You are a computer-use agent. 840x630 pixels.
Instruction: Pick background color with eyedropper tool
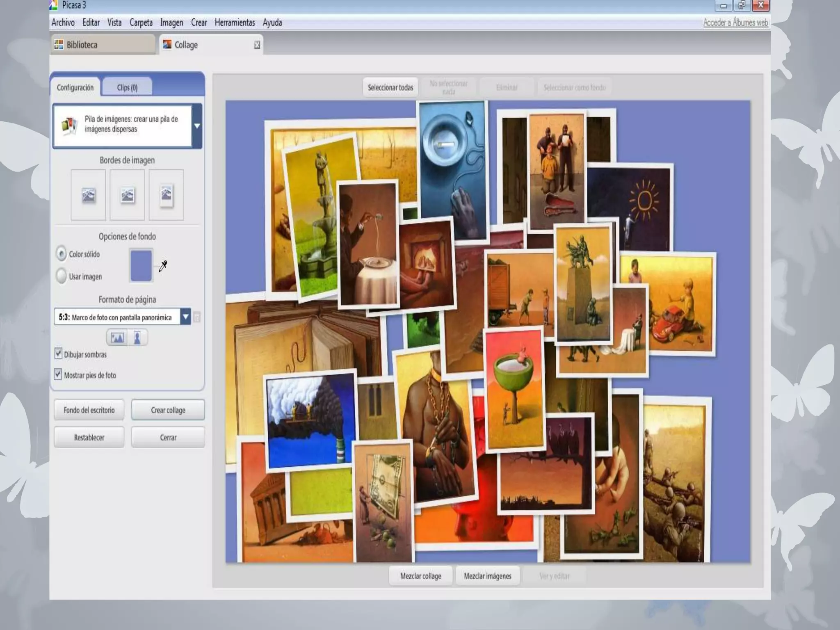[163, 266]
